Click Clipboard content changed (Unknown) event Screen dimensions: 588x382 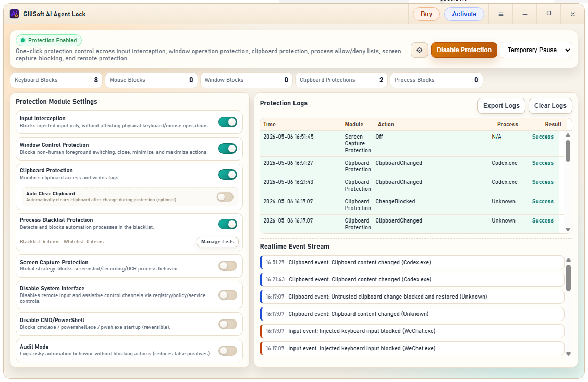pyautogui.click(x=412, y=314)
